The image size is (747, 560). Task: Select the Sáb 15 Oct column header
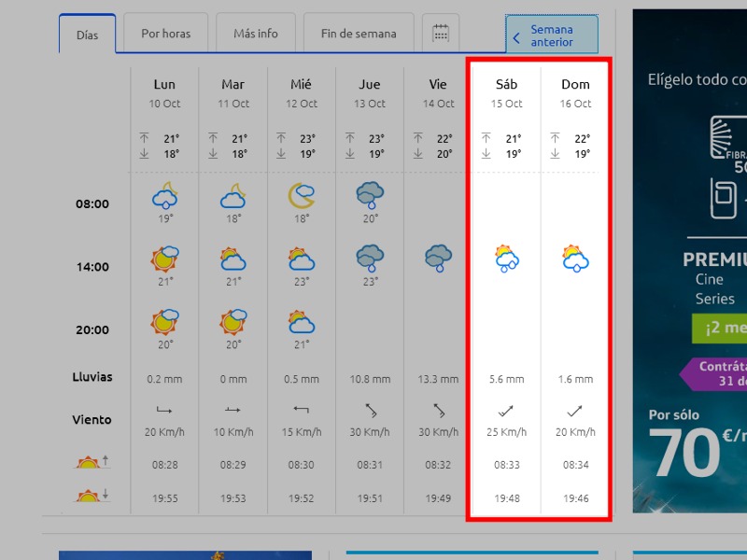506,92
